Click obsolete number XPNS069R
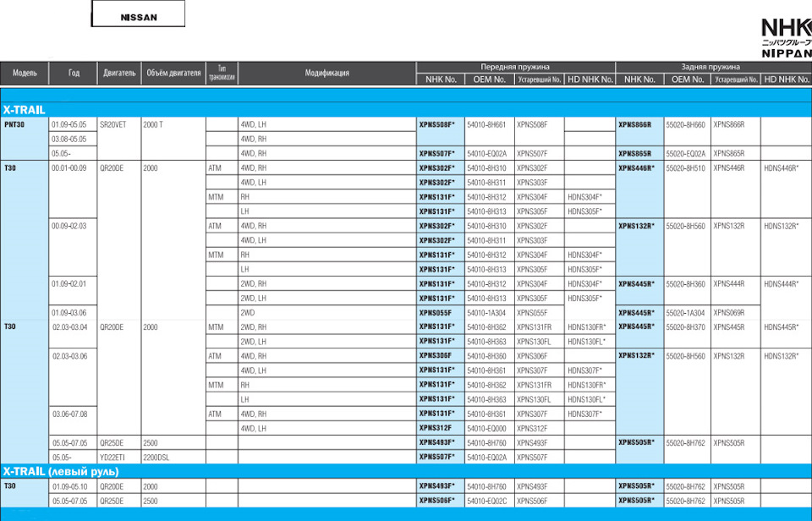 (x=729, y=313)
